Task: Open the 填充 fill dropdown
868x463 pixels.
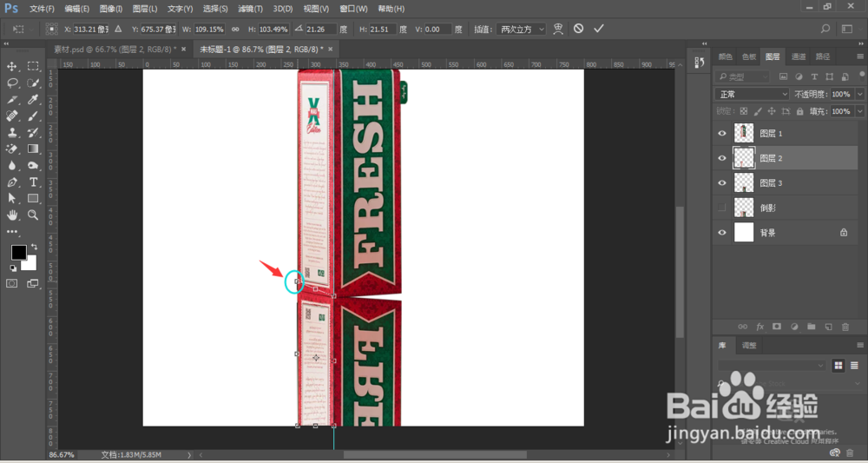Action: (x=859, y=111)
